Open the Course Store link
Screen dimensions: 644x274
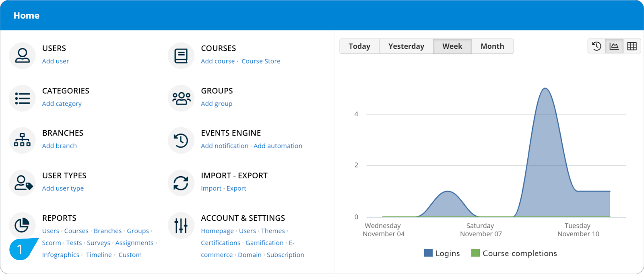(x=261, y=61)
